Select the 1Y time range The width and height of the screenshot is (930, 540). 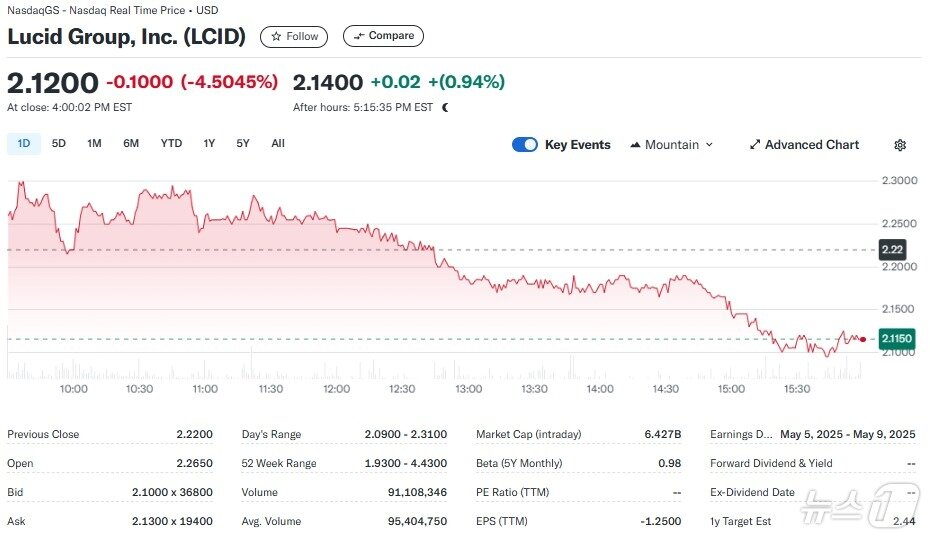[209, 143]
